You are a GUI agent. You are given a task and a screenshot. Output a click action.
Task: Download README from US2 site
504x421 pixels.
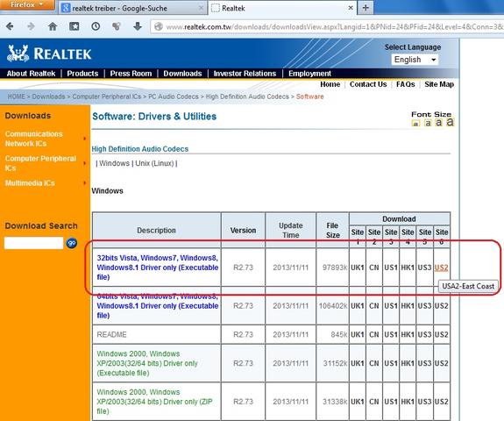[x=441, y=334]
